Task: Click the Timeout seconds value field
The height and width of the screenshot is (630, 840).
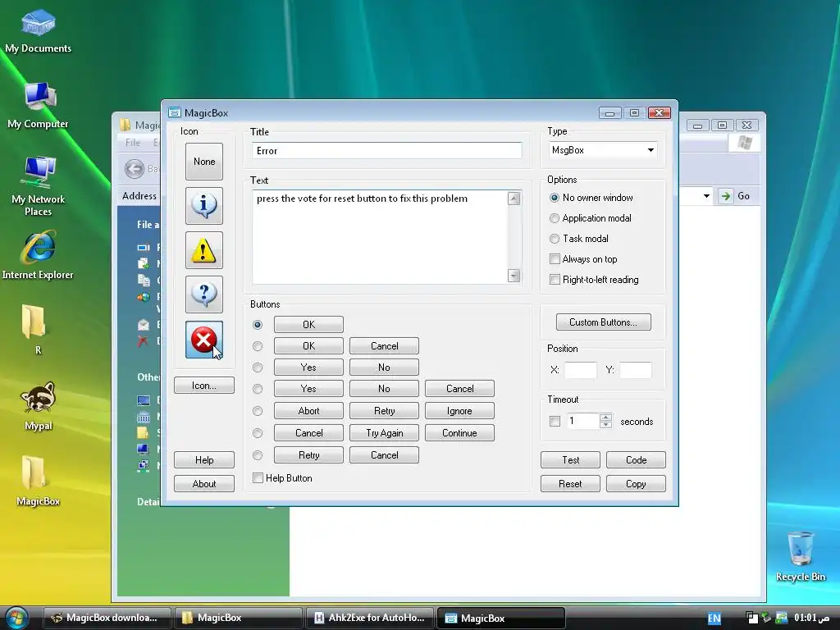Action: point(583,421)
